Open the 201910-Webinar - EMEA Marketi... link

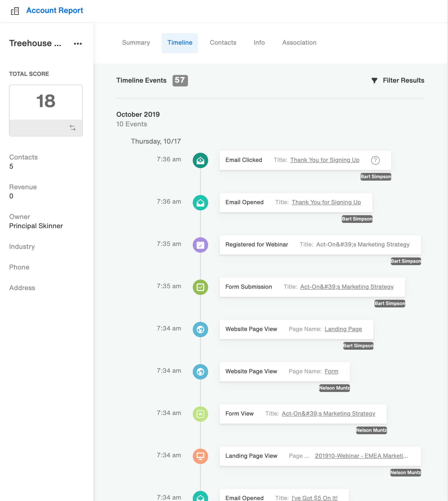coord(361,456)
